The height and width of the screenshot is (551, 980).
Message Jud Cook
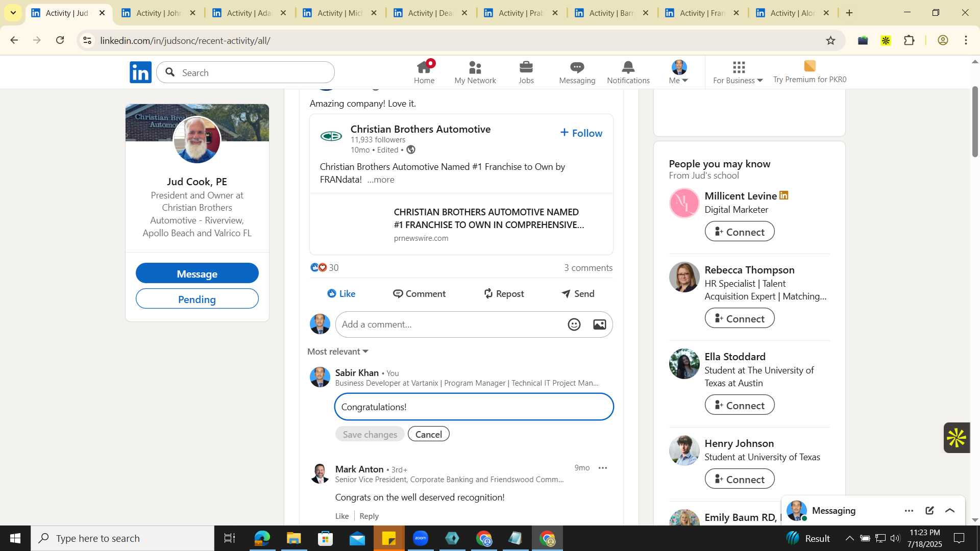[197, 273]
